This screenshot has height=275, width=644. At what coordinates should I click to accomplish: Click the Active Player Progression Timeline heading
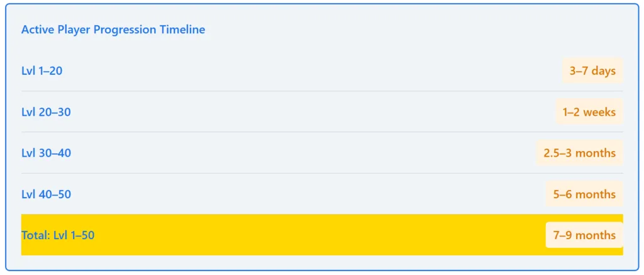tap(113, 30)
